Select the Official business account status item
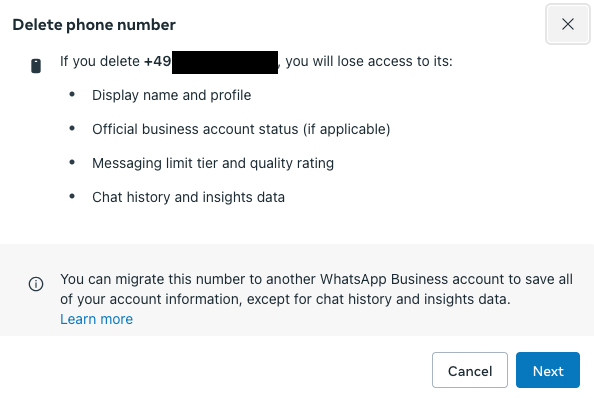This screenshot has width=594, height=398. pyautogui.click(x=241, y=129)
